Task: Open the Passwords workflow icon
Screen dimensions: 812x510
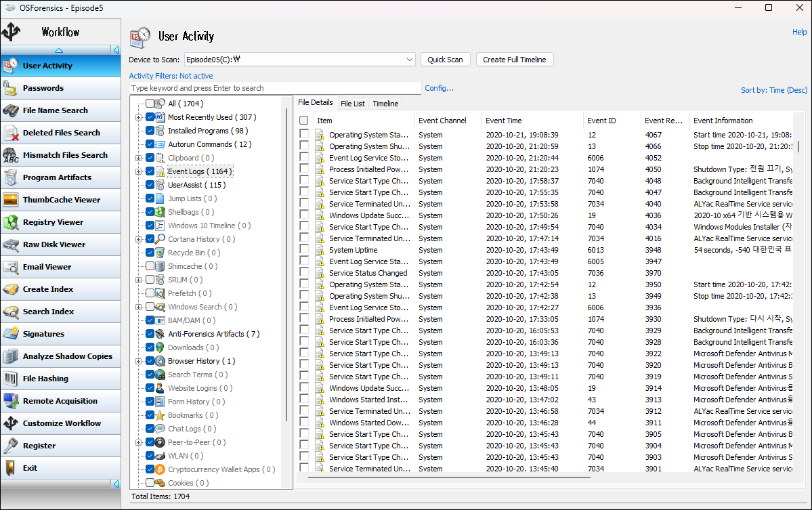Action: (x=10, y=88)
